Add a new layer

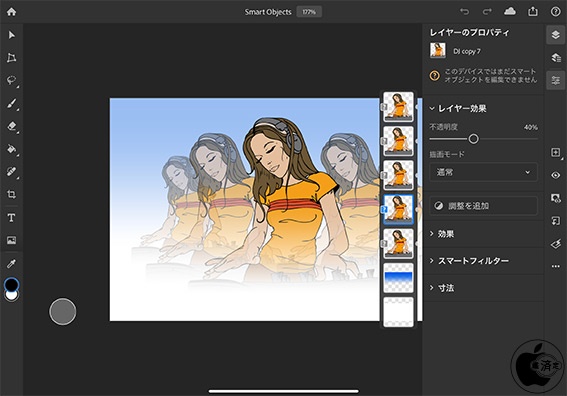[x=555, y=152]
